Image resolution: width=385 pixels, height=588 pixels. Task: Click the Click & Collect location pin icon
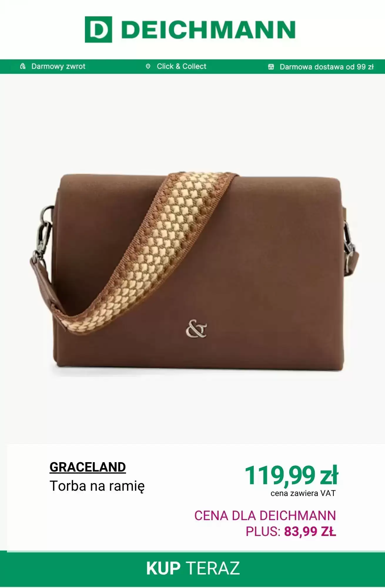click(x=148, y=66)
